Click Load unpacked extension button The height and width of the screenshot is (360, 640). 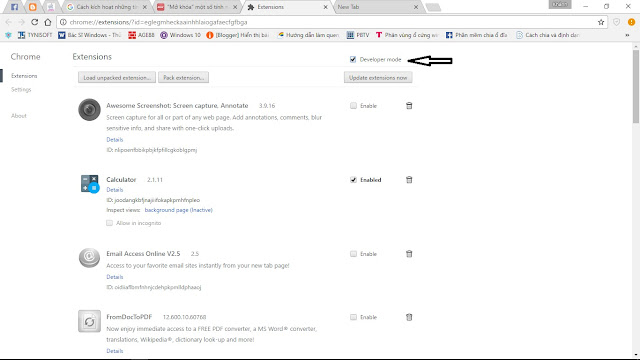click(x=117, y=78)
